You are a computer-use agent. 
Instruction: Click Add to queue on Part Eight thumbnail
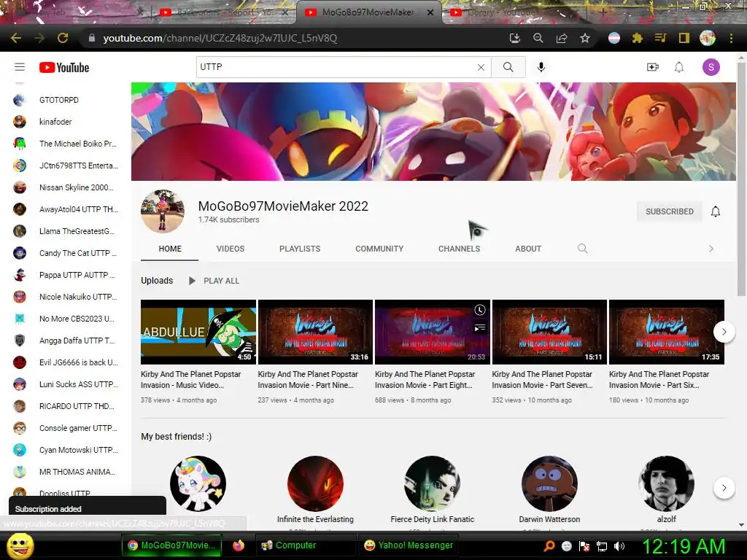click(x=480, y=327)
